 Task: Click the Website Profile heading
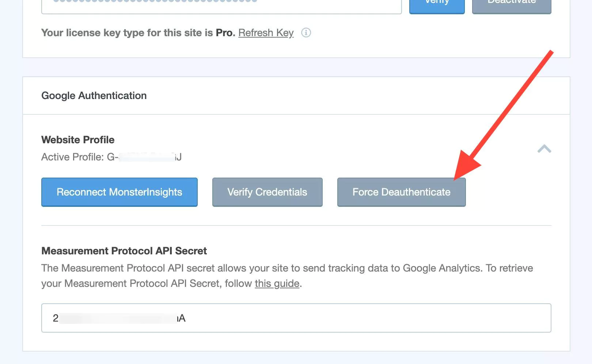click(77, 140)
